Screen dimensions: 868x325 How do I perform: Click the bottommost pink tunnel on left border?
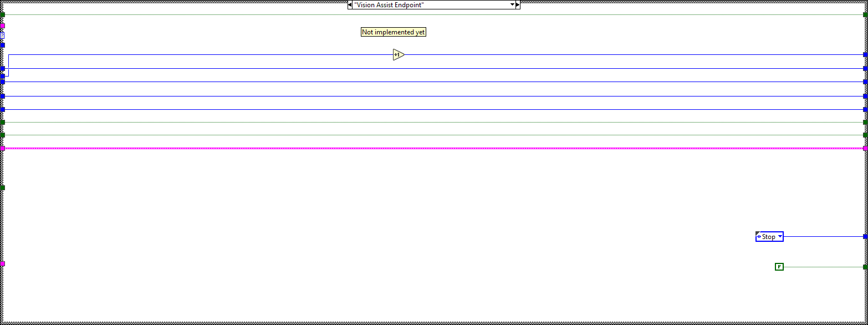coord(2,264)
